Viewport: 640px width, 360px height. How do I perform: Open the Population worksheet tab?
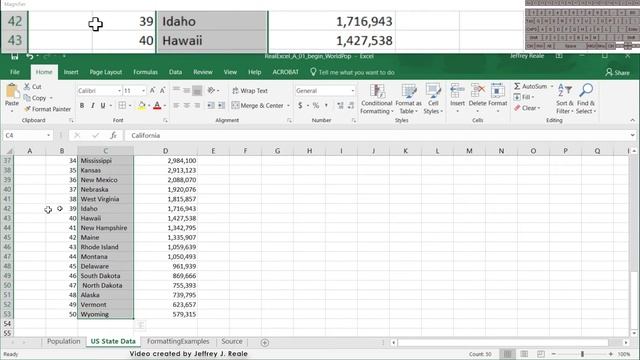(x=63, y=342)
